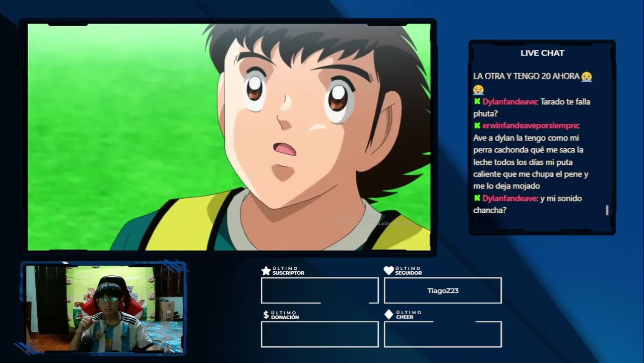644x363 pixels.
Task: Click chat text 'y mi sonido'
Action: (561, 199)
